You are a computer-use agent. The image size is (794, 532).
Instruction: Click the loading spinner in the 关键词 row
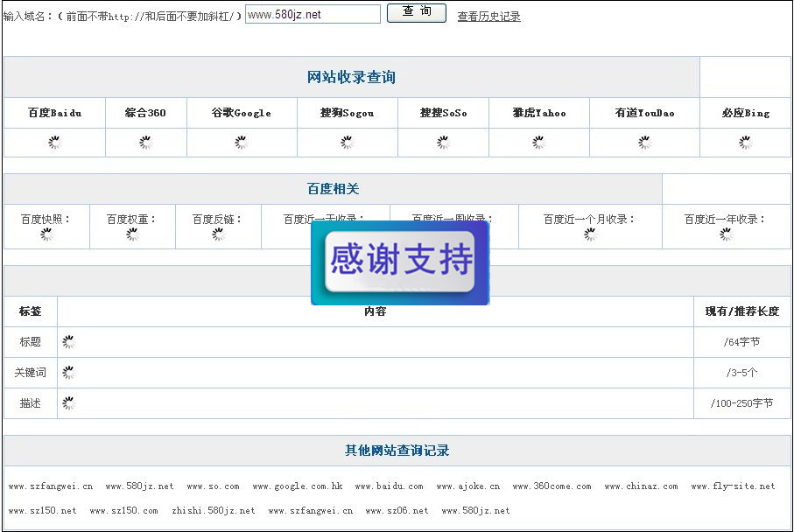point(68,373)
